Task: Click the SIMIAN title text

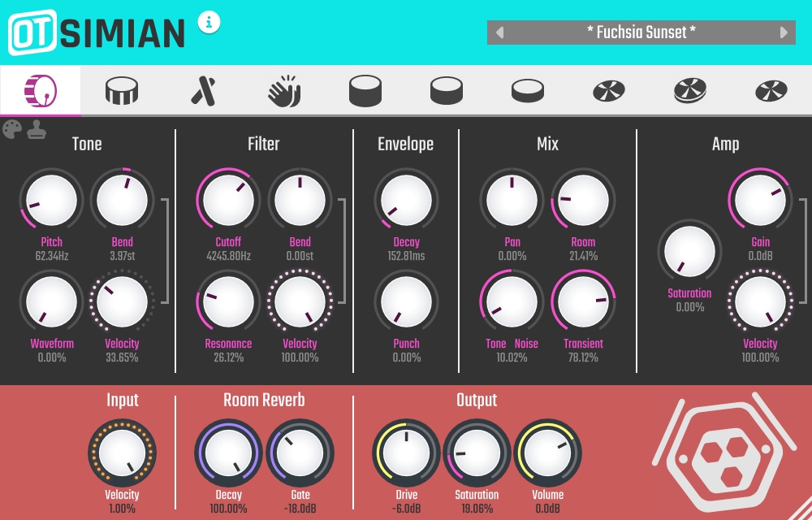Action: [x=123, y=33]
